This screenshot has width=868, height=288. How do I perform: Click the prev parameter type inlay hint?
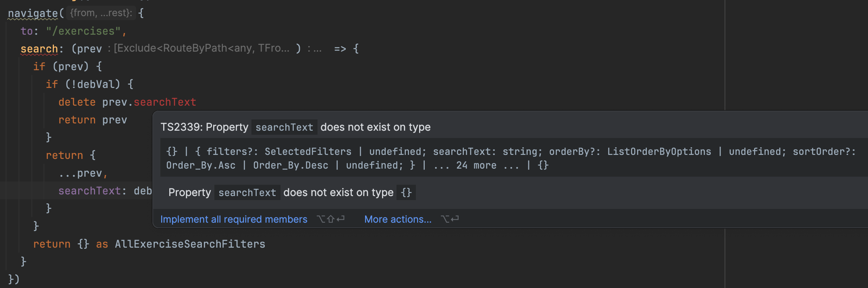click(201, 48)
